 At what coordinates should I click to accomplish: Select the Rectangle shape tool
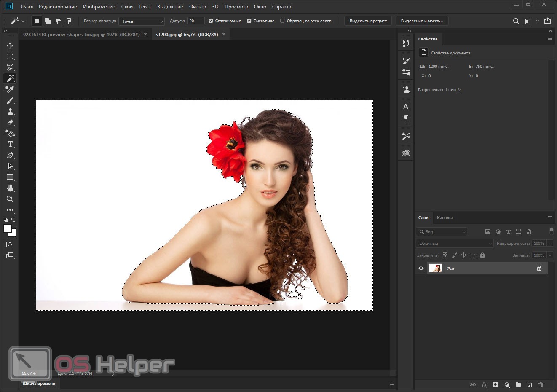(x=10, y=177)
